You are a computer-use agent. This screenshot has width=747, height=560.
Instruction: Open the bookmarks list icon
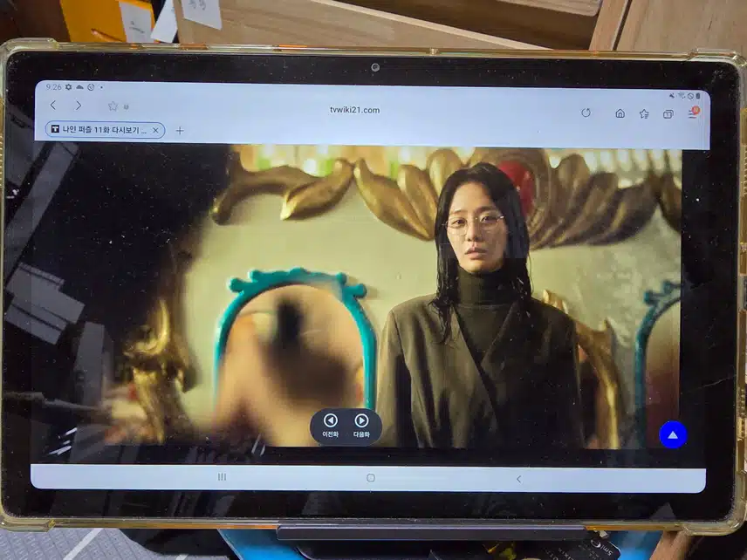click(644, 113)
